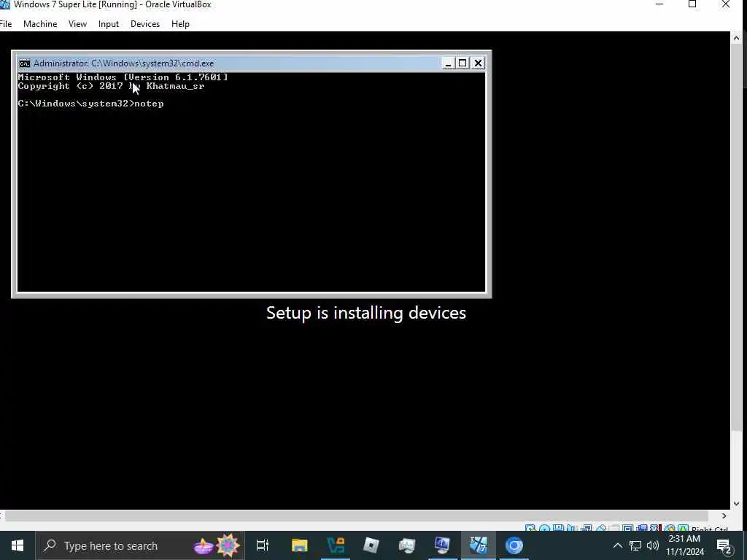Click the Diwali lamp search highlight icon

click(x=204, y=546)
